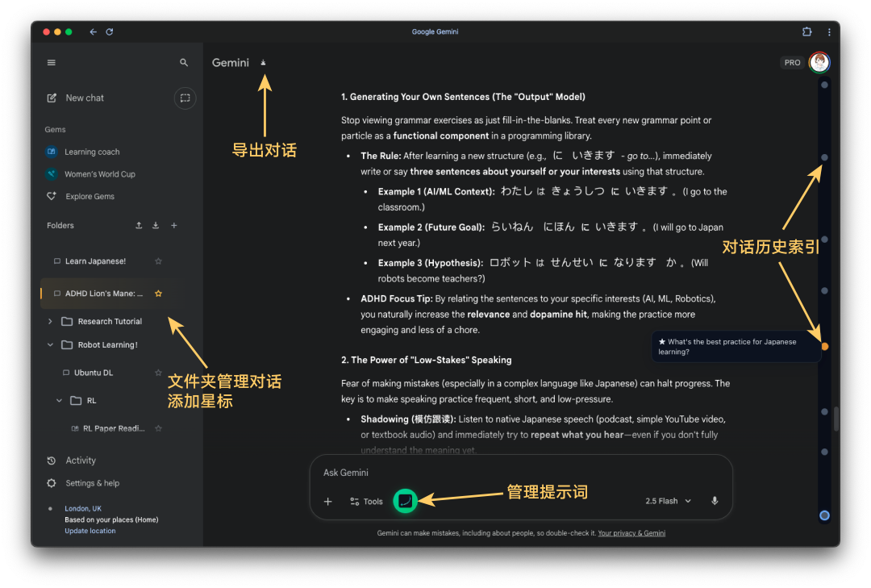
Task: Click the Activity clock icon
Action: 51,461
